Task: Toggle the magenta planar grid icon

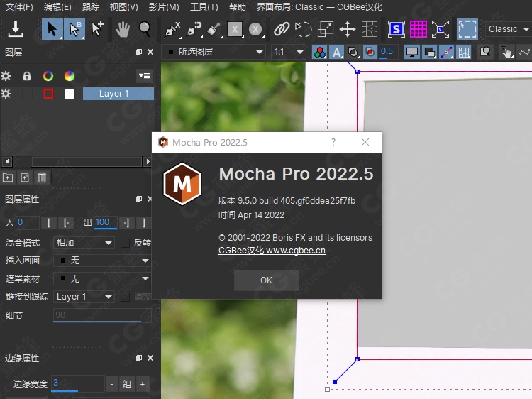Action: click(419, 29)
